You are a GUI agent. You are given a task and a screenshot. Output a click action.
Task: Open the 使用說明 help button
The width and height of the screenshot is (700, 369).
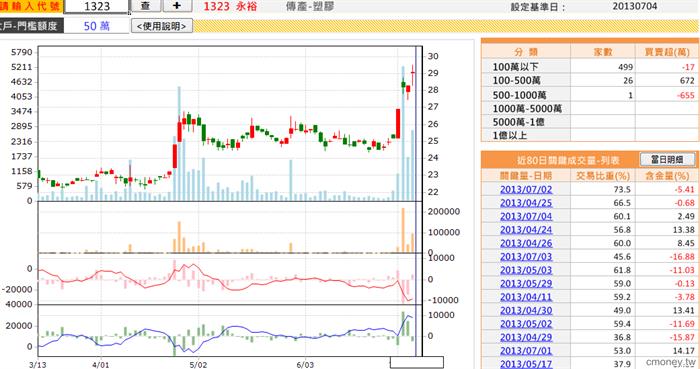(162, 26)
